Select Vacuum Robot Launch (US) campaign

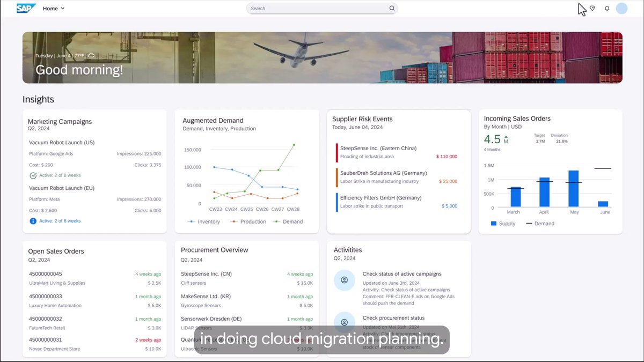point(62,143)
